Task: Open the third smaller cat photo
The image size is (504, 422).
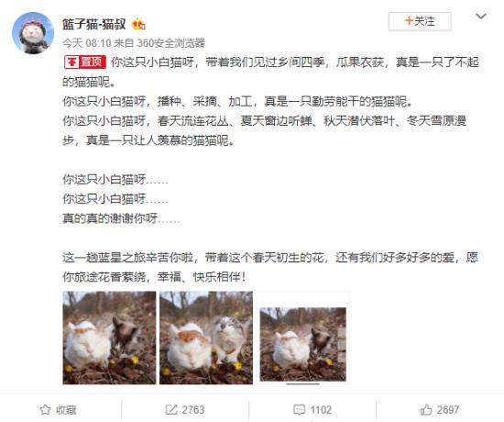Action: 302,344
